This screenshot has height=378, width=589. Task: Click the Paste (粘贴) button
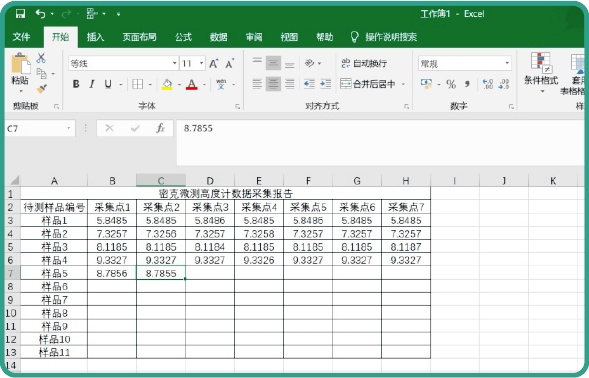click(x=20, y=73)
